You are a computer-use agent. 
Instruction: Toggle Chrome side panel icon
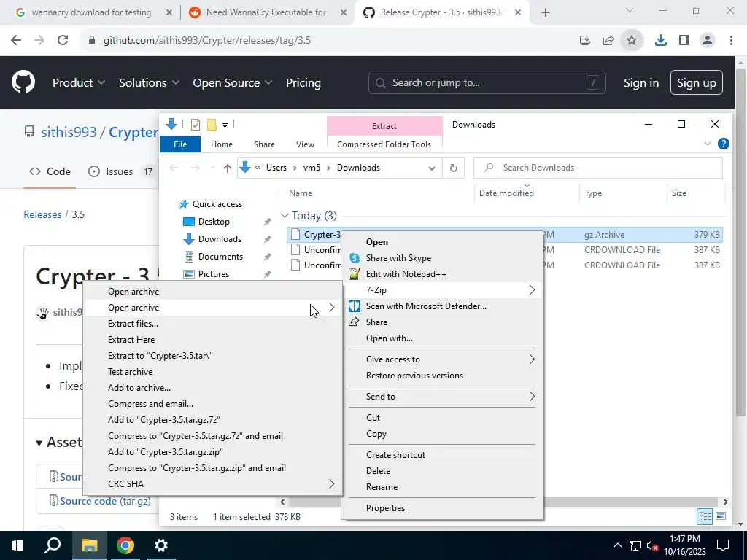[x=684, y=41]
